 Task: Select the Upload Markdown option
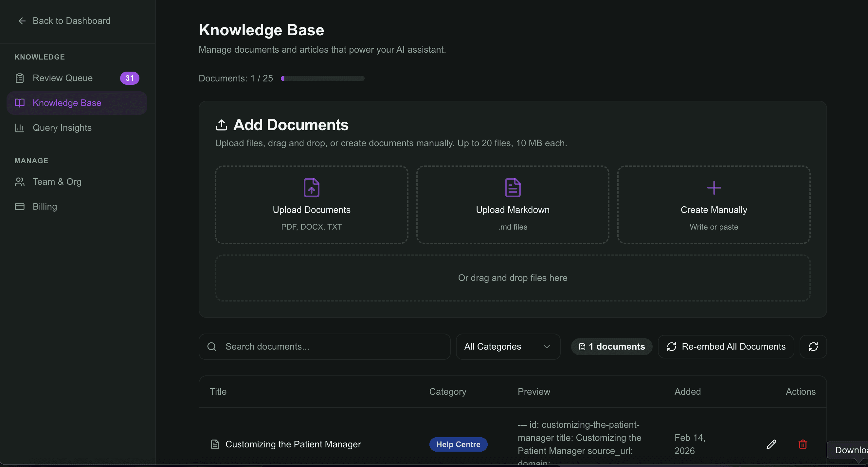(512, 205)
